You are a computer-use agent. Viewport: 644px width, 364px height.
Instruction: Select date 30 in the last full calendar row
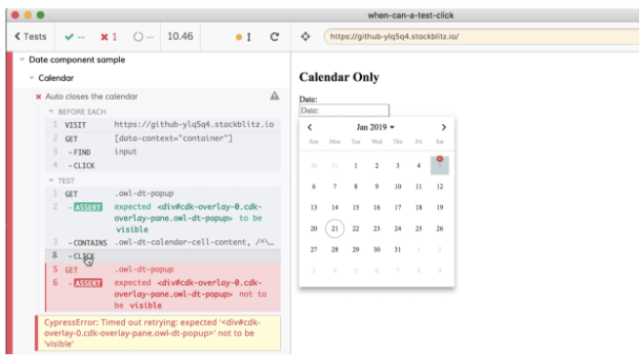coord(377,250)
